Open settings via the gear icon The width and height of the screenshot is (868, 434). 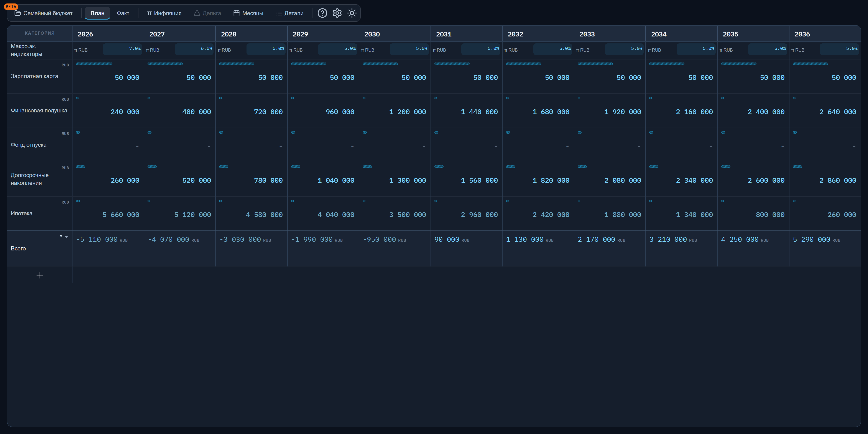(337, 13)
